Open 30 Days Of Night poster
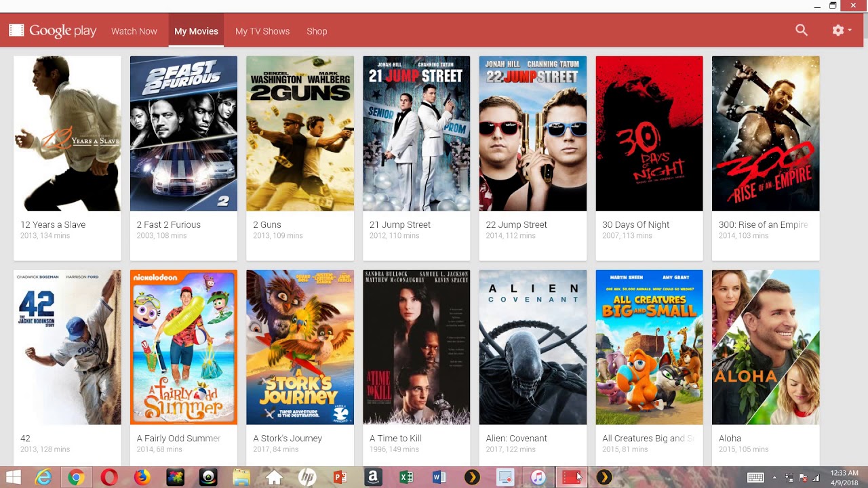 [649, 134]
